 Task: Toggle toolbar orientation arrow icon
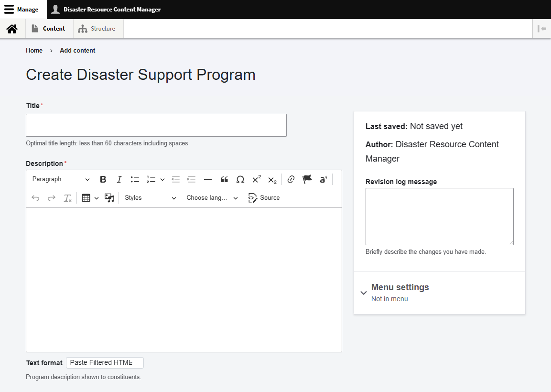pyautogui.click(x=542, y=29)
